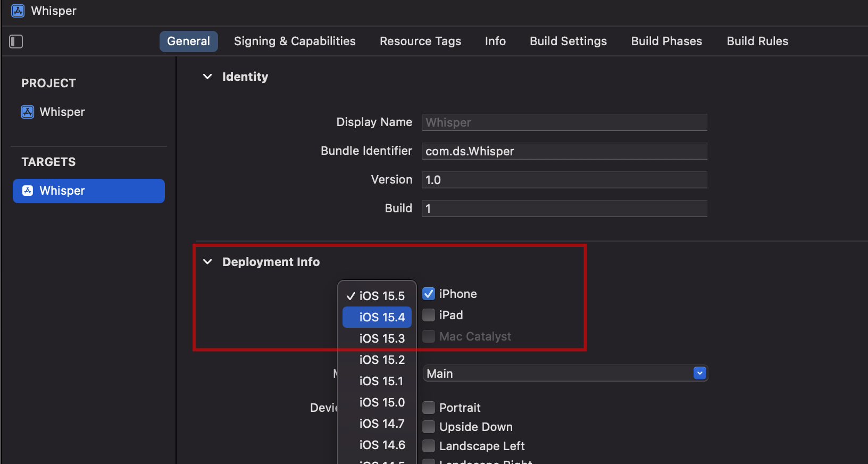Go to the Build Phases tab
Image resolution: width=868 pixels, height=464 pixels.
coord(666,42)
